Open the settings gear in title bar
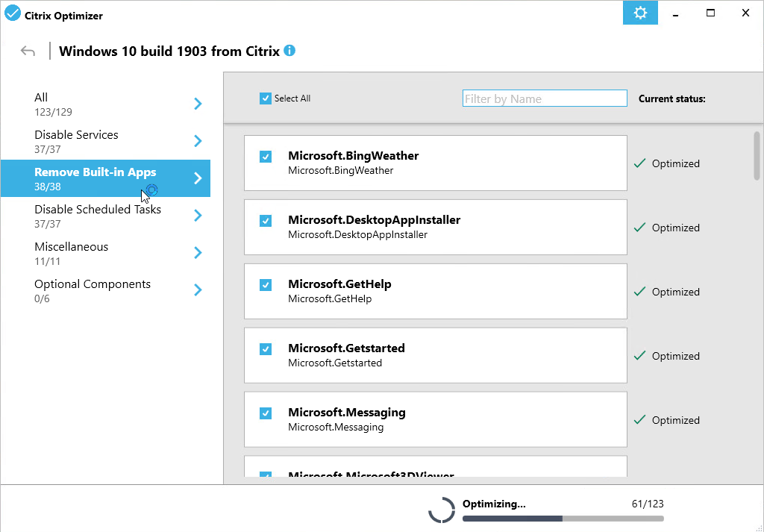The height and width of the screenshot is (532, 764). click(x=640, y=13)
